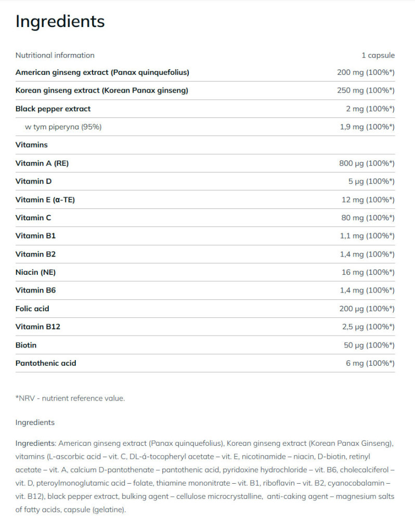The height and width of the screenshot is (532, 415).
Task: Click the Vitamin E (α-TE) row label
Action: point(45,199)
